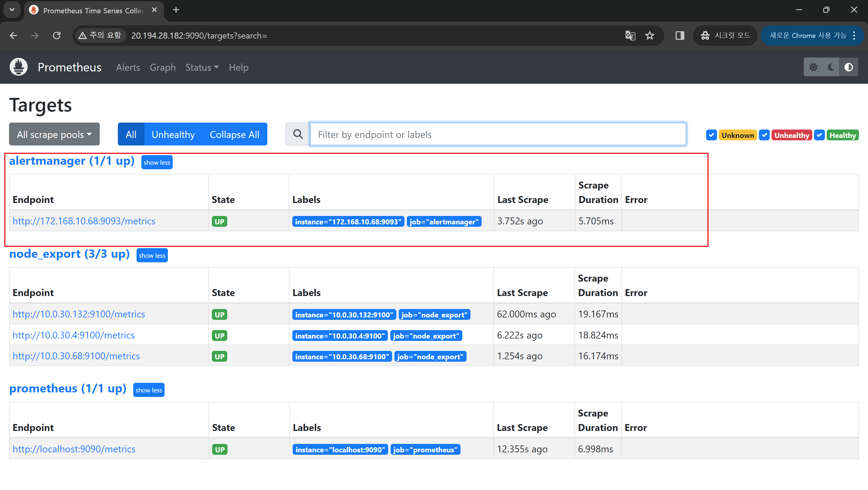Uncheck the Unknown state checkbox

point(711,135)
